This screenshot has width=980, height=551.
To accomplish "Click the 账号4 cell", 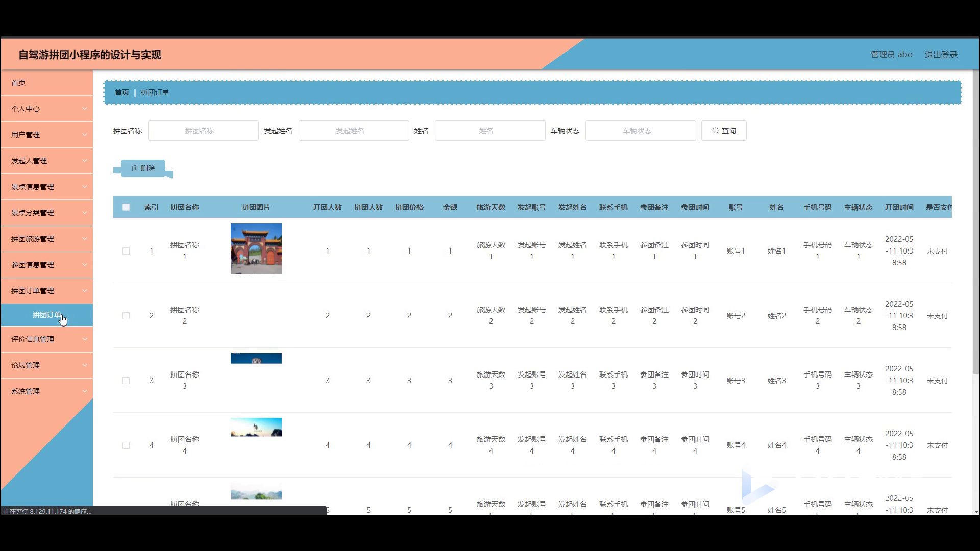I will 736,445.
